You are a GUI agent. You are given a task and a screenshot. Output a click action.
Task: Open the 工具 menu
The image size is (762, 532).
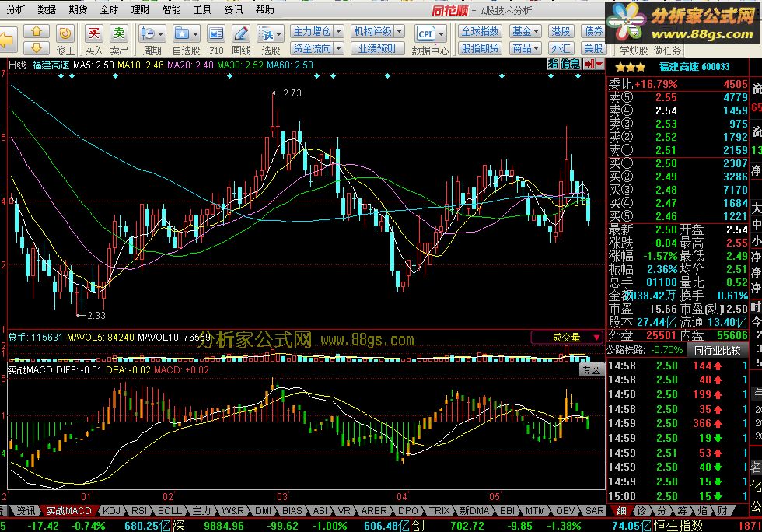pos(202,10)
